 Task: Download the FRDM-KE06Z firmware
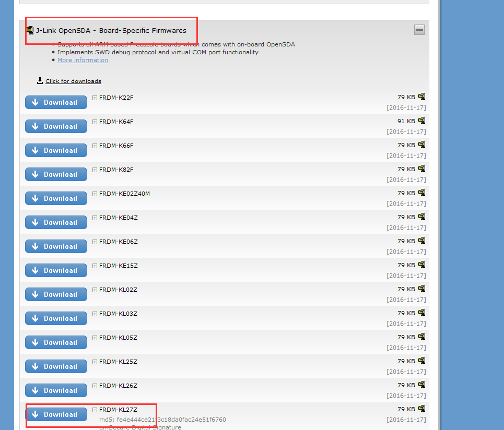[56, 246]
